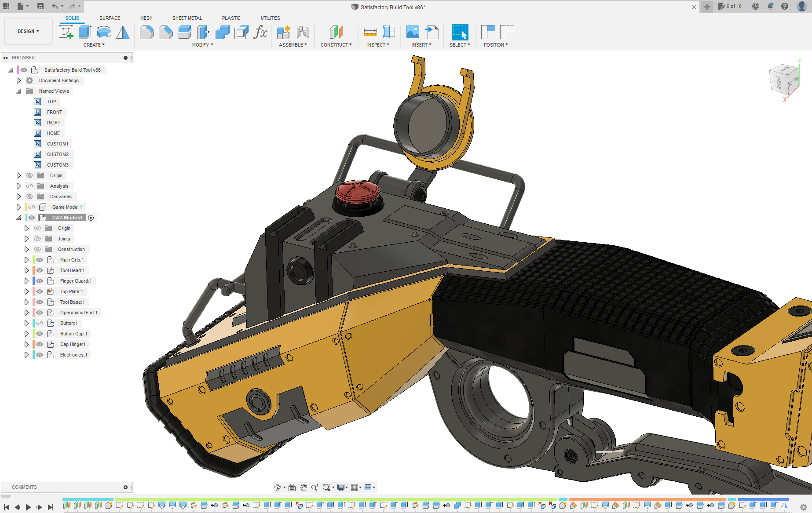The width and height of the screenshot is (812, 513).
Task: Select the Joint tool in Assemble
Action: [303, 32]
